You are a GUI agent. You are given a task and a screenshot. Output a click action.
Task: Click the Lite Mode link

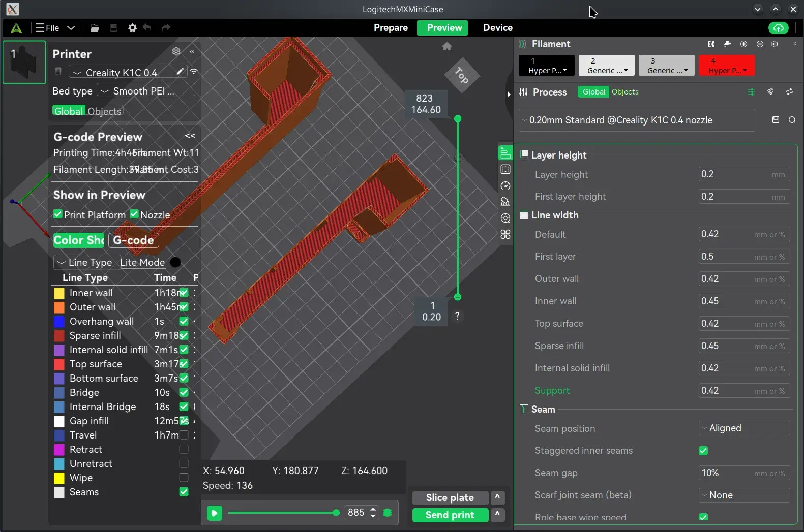coord(142,262)
